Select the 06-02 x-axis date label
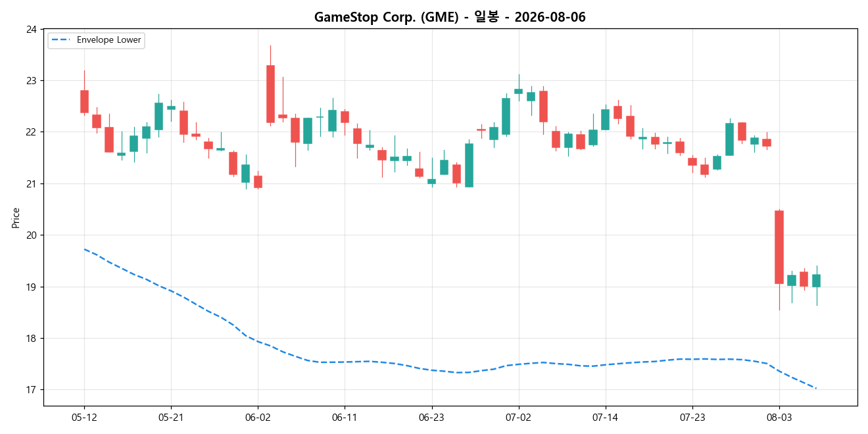868x434 pixels. click(x=258, y=418)
